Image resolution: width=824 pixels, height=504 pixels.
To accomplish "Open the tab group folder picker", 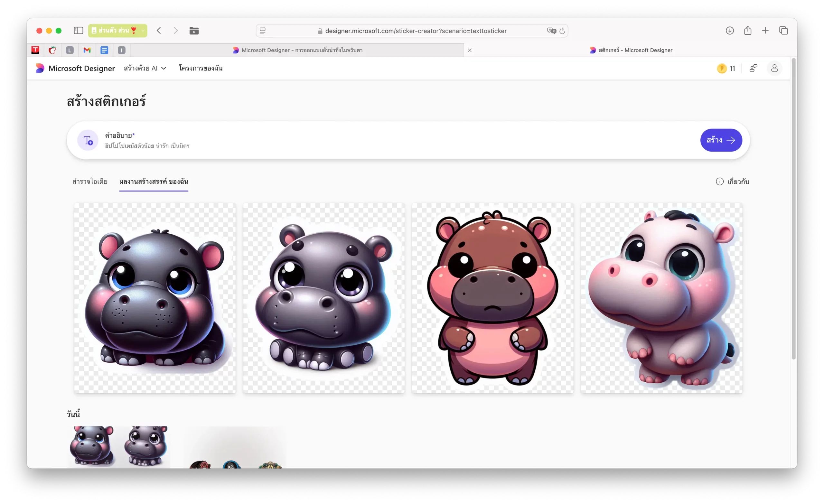I will pyautogui.click(x=194, y=31).
